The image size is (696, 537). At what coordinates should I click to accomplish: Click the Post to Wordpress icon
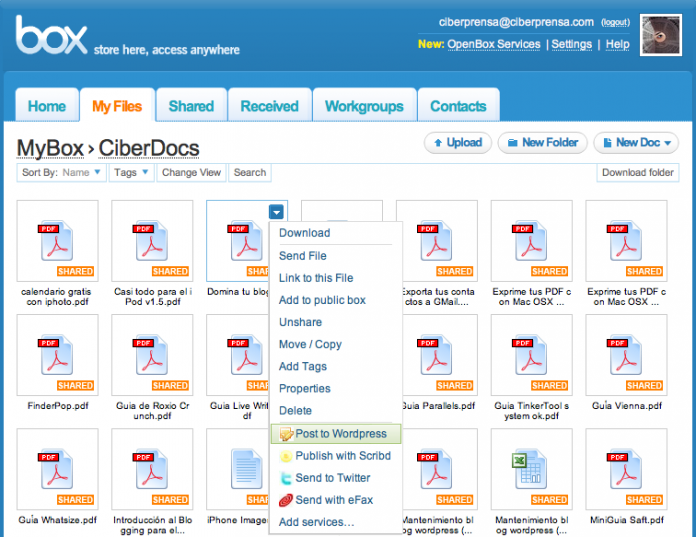286,434
